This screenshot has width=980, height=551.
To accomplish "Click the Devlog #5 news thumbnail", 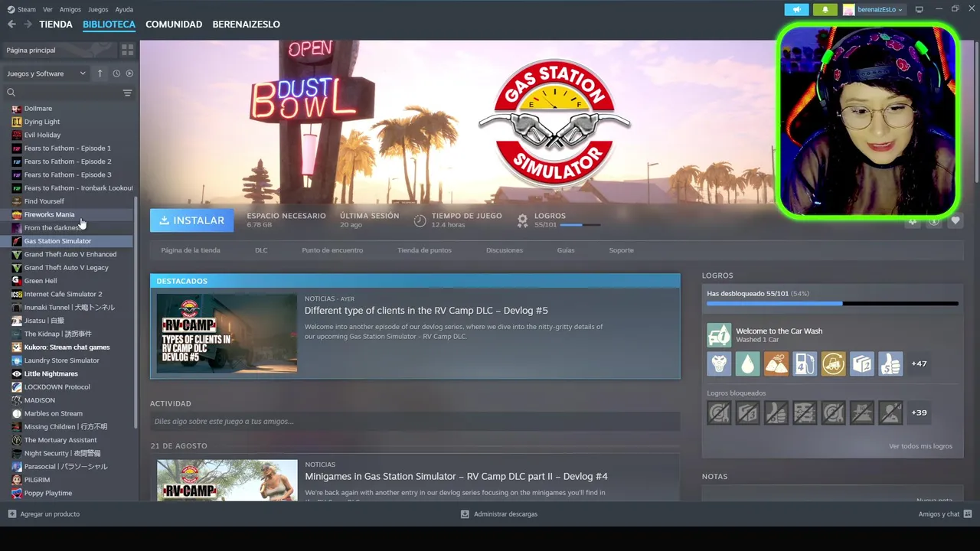I will pos(227,334).
